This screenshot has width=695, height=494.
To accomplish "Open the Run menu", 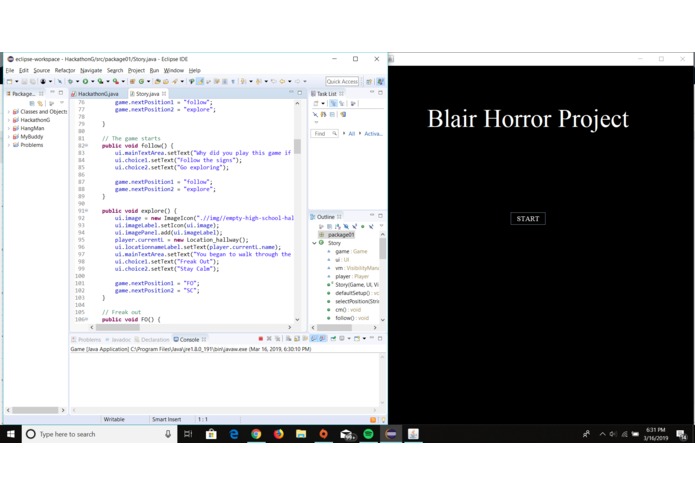I will click(154, 70).
